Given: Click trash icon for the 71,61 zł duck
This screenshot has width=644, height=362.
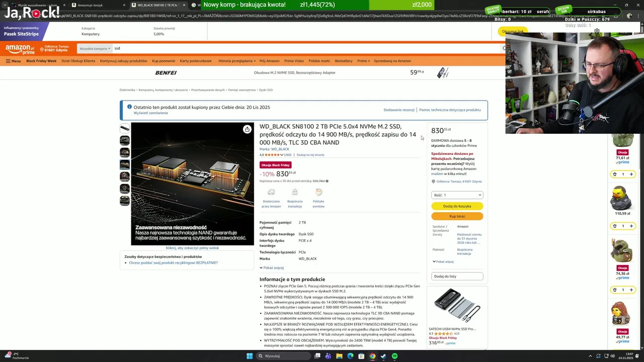Looking at the screenshot, I should [614, 174].
